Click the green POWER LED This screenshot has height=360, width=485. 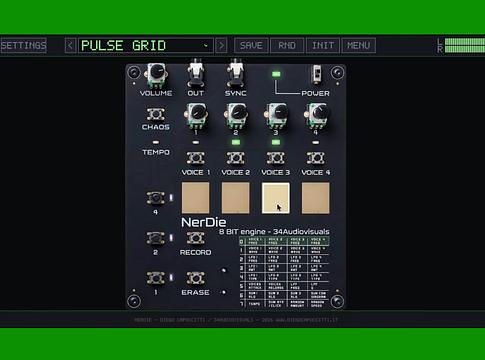[x=276, y=74]
